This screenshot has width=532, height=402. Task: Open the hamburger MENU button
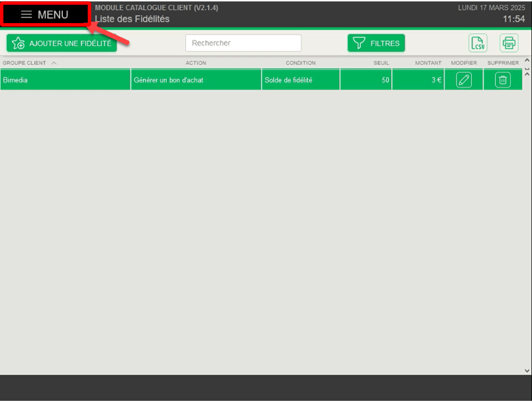tap(45, 15)
